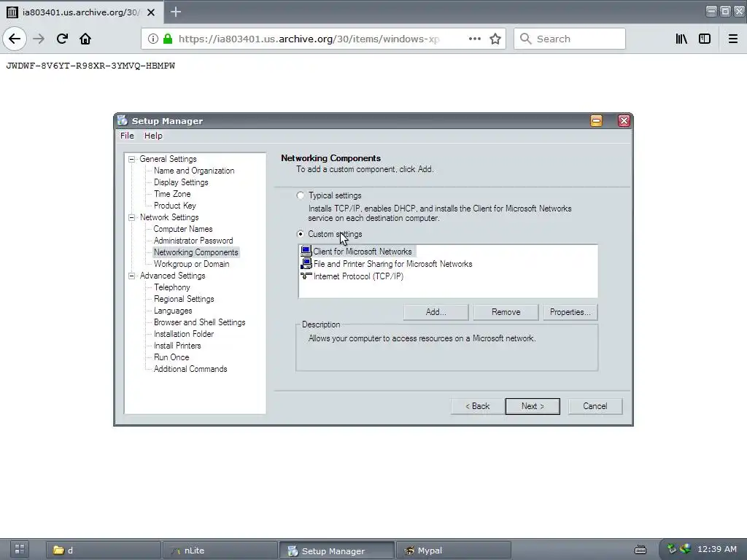Select Regional Settings in the tree
The image size is (747, 560).
[184, 299]
